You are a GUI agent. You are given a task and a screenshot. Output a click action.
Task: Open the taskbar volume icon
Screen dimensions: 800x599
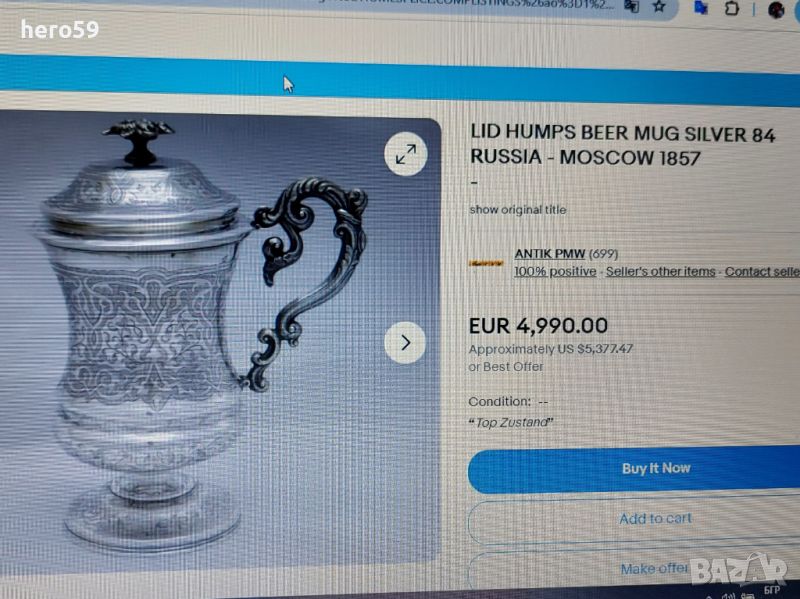(x=728, y=595)
